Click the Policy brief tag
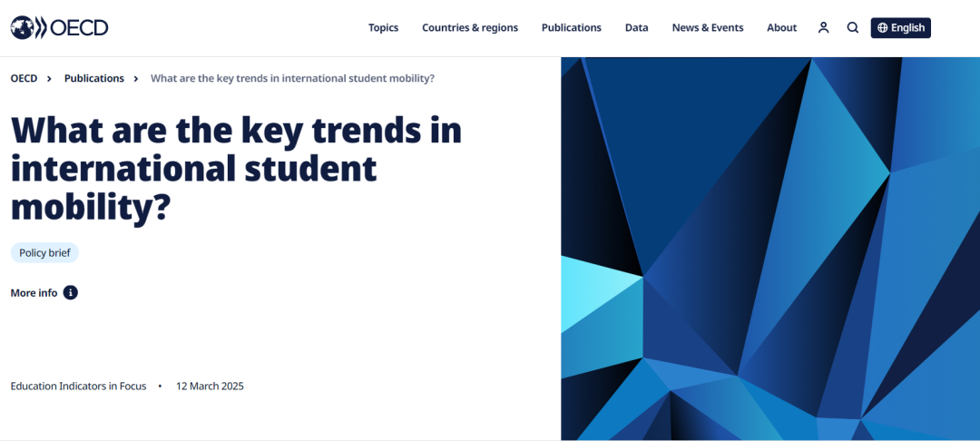 click(44, 253)
